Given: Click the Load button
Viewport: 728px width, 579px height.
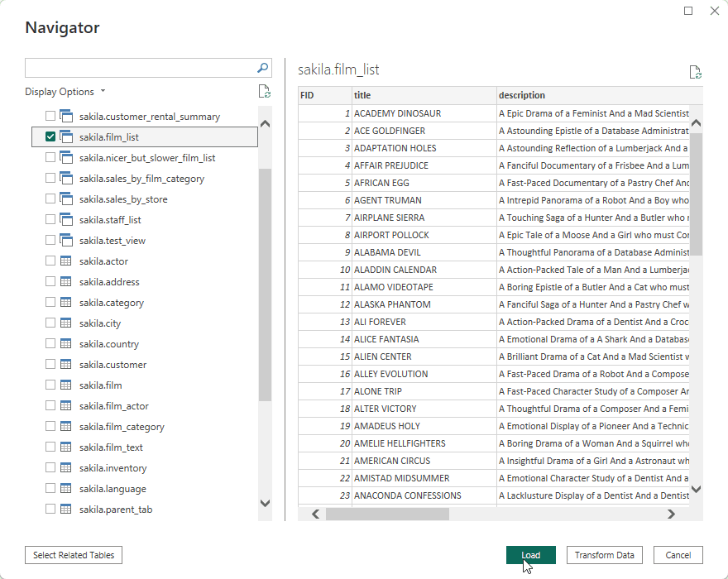Looking at the screenshot, I should click(530, 555).
